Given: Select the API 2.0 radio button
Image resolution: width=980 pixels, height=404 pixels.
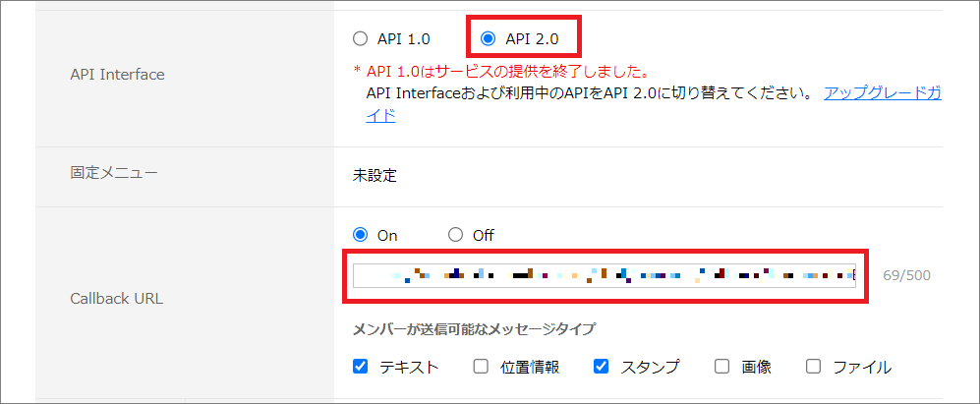Looking at the screenshot, I should (488, 39).
